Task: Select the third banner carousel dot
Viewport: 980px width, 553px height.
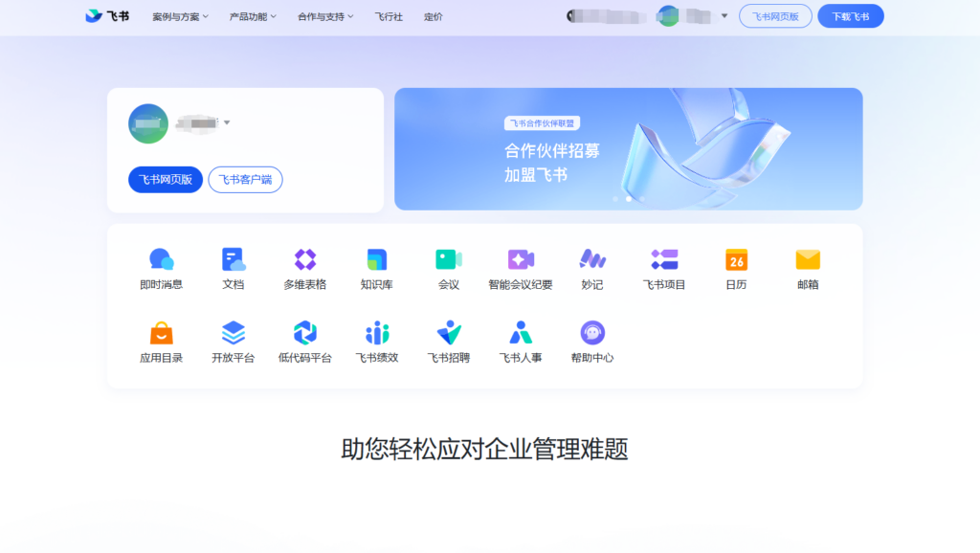Action: pyautogui.click(x=642, y=199)
